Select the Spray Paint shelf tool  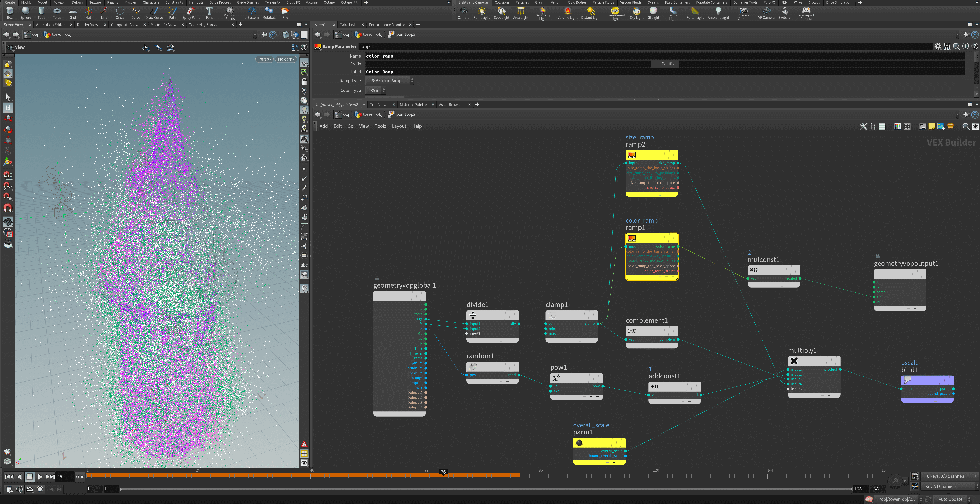tap(191, 12)
